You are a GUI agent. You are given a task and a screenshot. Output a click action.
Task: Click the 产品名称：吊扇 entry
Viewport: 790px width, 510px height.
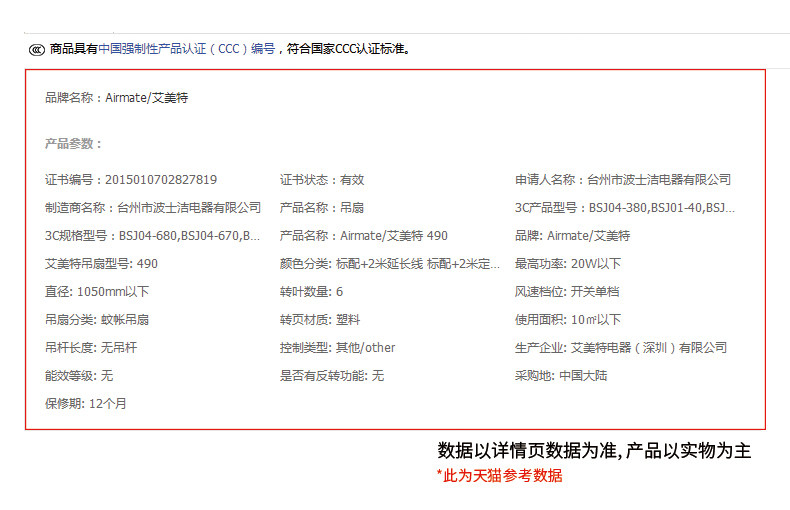pyautogui.click(x=322, y=208)
